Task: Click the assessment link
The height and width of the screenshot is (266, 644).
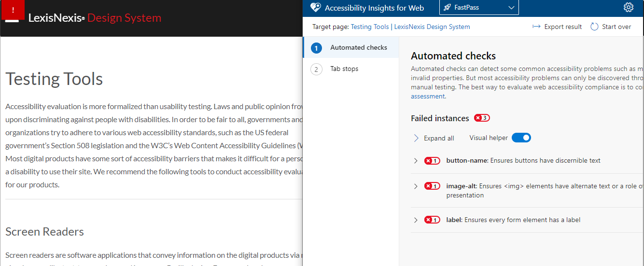Action: pos(428,96)
